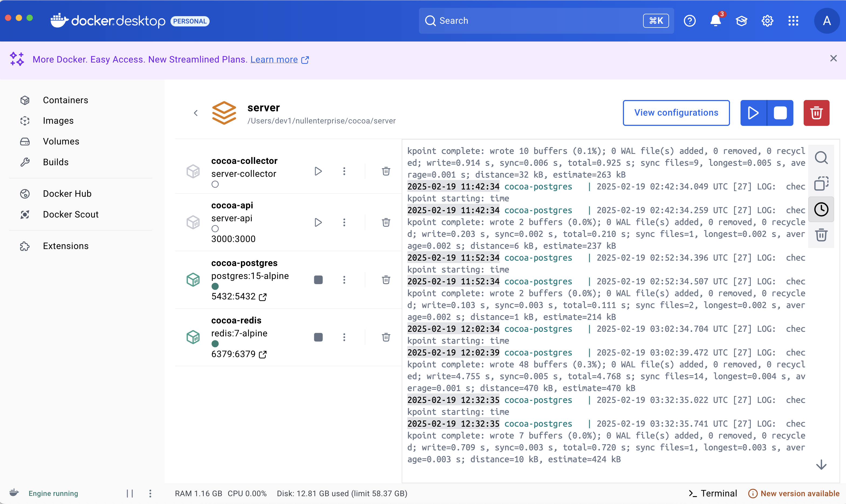Follow the Learn more link
The height and width of the screenshot is (504, 846).
[x=274, y=60]
